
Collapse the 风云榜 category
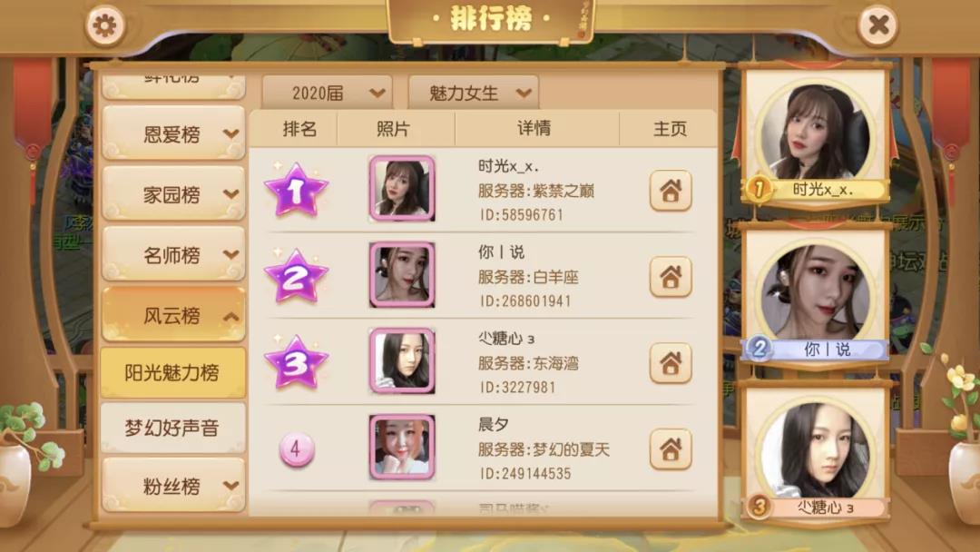click(173, 315)
